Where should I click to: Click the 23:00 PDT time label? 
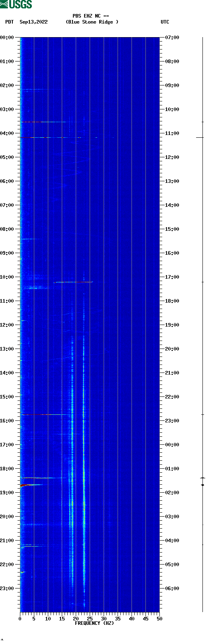tap(7, 589)
